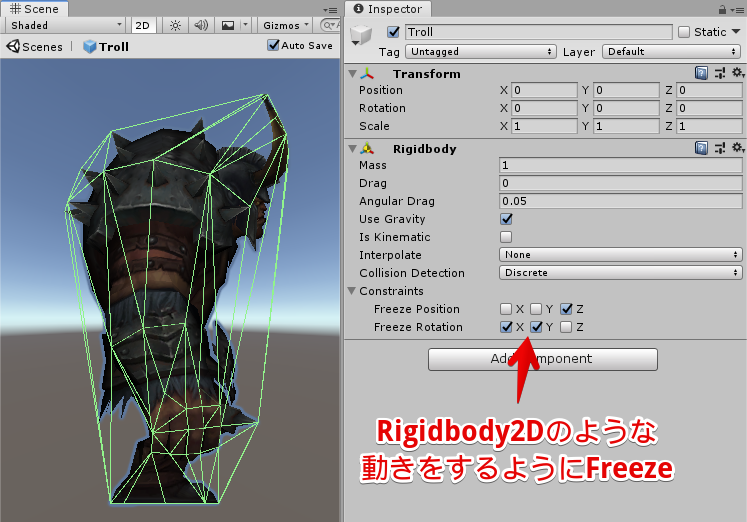This screenshot has height=522, width=747.
Task: Toggle the Auto Save checkbox
Action: coord(273,45)
